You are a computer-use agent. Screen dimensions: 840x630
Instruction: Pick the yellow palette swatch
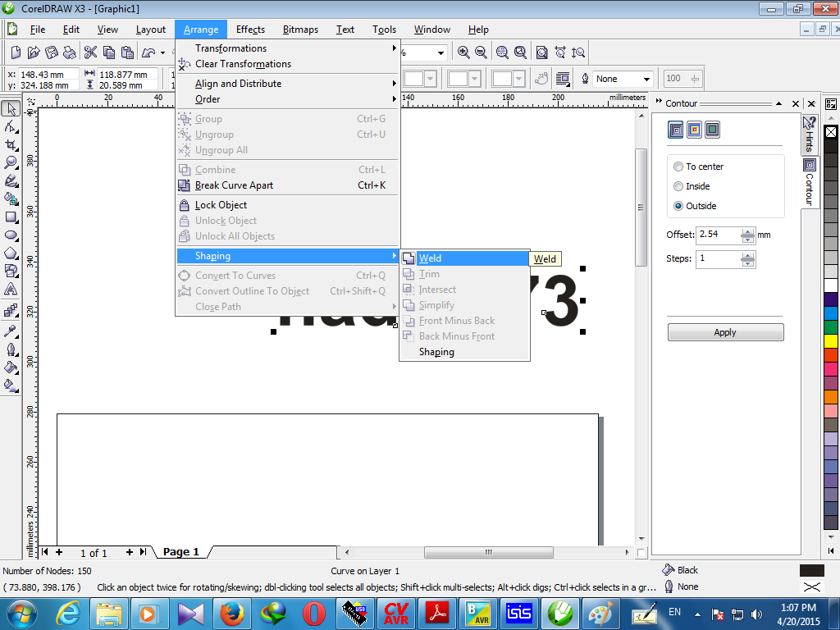(x=831, y=340)
